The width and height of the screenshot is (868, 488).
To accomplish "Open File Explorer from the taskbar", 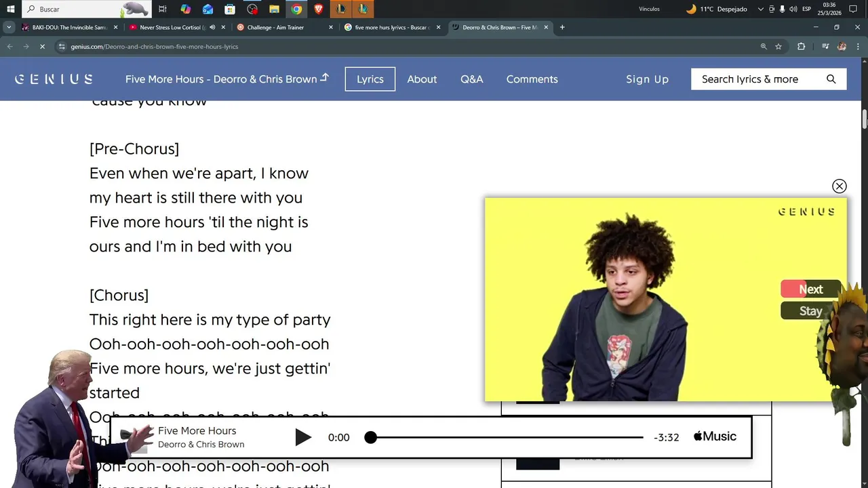I will pos(274,9).
